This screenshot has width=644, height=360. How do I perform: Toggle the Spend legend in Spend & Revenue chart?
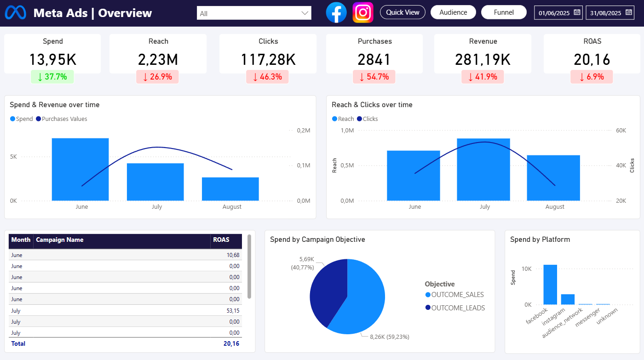(x=21, y=119)
